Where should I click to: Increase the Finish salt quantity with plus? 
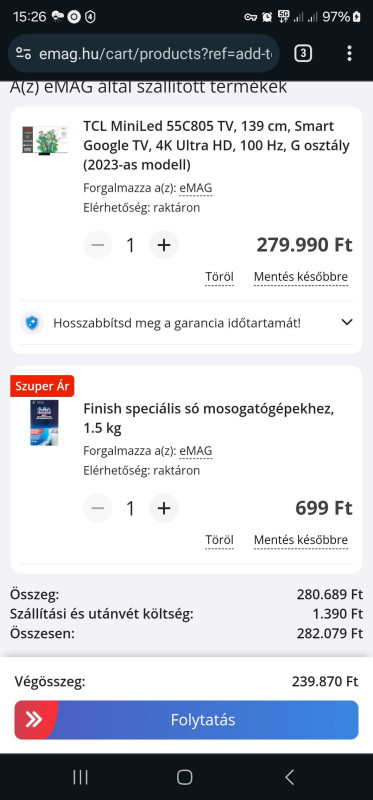point(164,508)
